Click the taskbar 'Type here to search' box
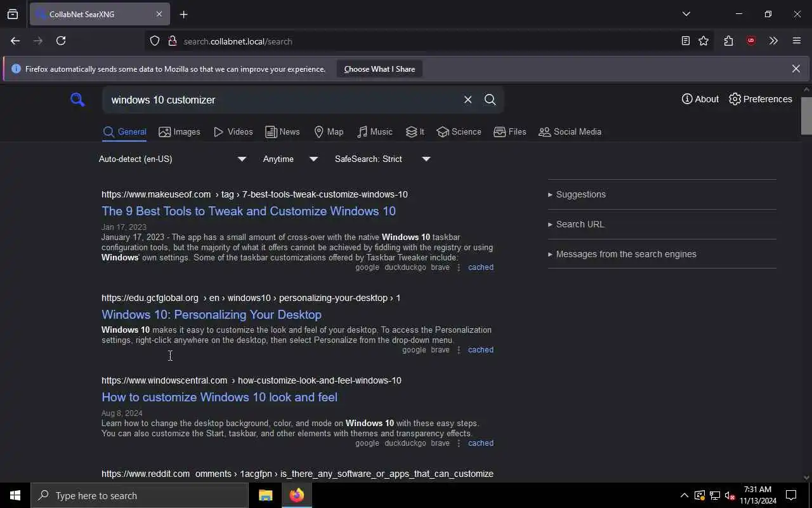The image size is (812, 508). 140,495
